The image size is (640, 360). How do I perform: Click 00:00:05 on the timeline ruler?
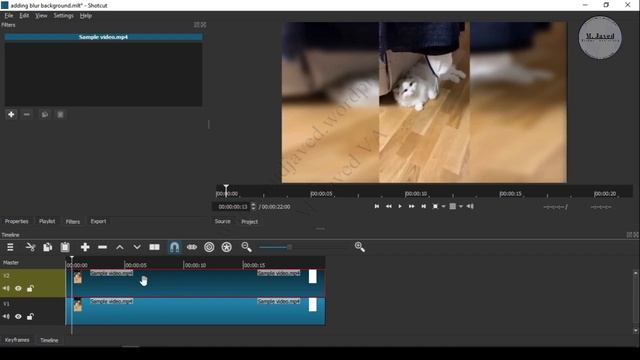(135, 265)
